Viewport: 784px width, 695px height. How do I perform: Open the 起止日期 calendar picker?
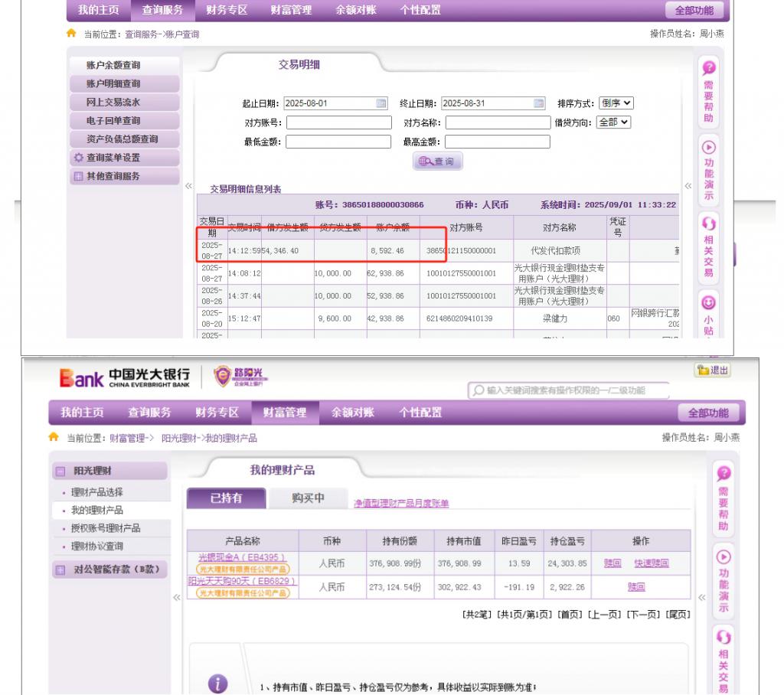(x=381, y=104)
